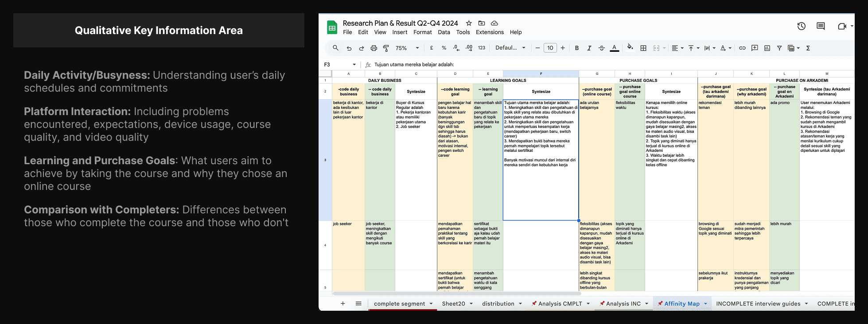Image resolution: width=868 pixels, height=324 pixels.
Task: Click the Meet camera icon
Action: 842,26
